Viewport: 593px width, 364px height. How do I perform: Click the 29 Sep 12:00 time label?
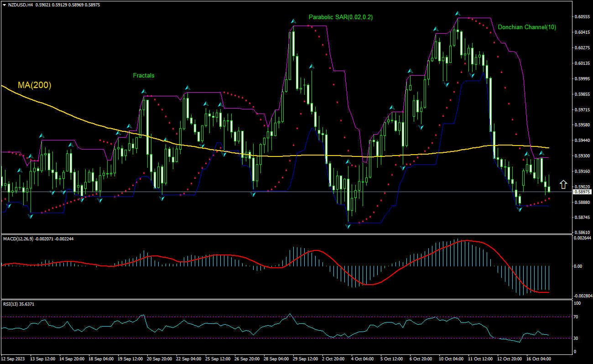305,359
